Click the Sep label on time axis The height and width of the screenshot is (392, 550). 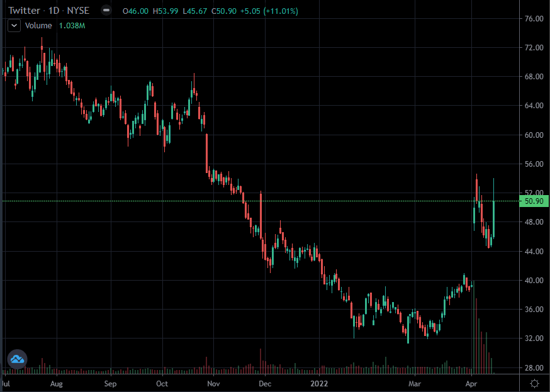pyautogui.click(x=110, y=384)
